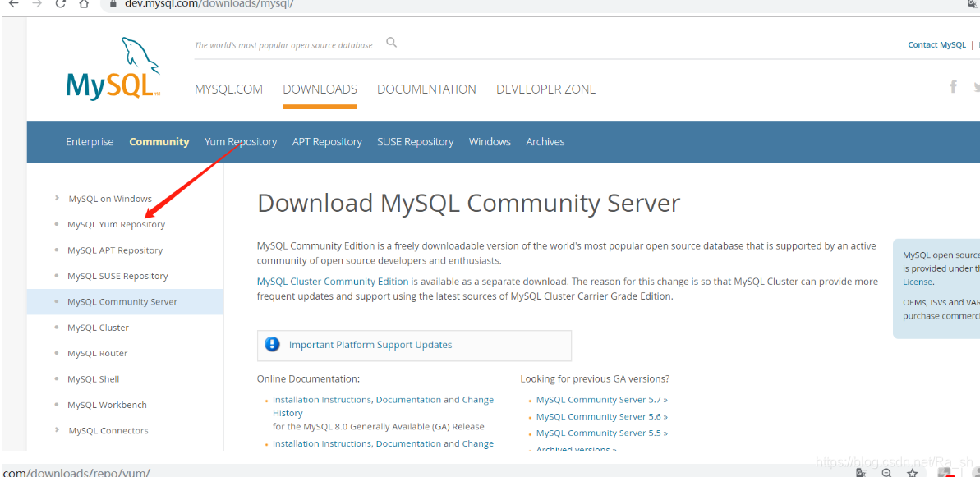
Task: Open MySQL Router in the sidebar
Action: [98, 353]
